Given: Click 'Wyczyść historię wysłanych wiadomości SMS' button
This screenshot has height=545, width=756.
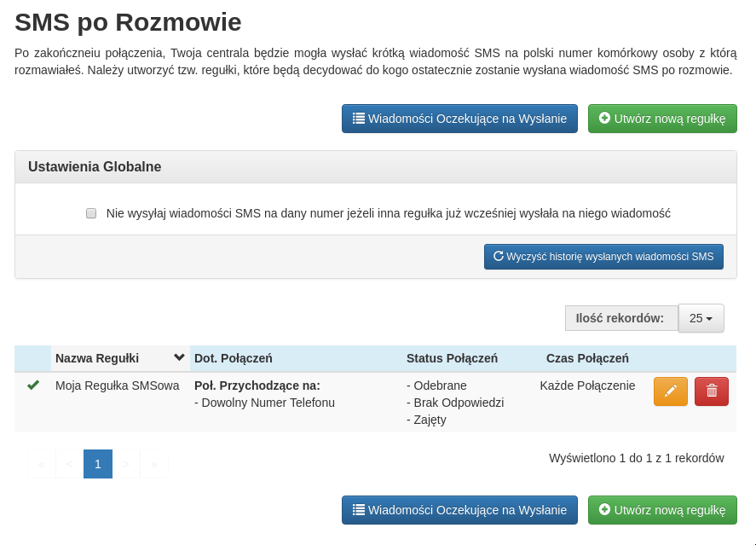Looking at the screenshot, I should coord(603,257).
